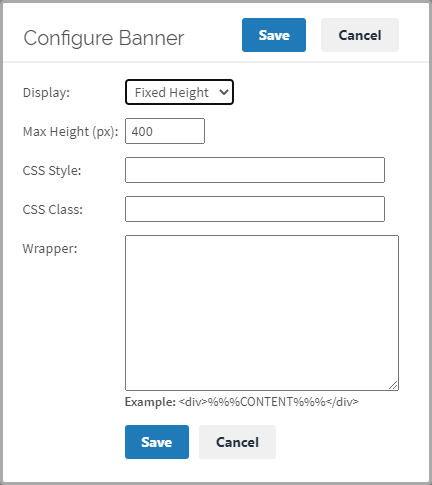
Task: Click the CSS Style: label
Action: click(x=52, y=171)
